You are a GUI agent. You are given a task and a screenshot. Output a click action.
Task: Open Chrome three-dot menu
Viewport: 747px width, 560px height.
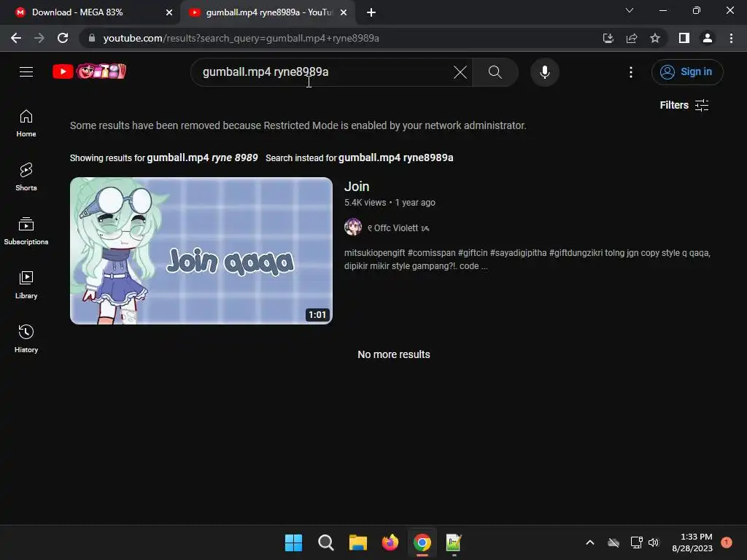point(731,38)
